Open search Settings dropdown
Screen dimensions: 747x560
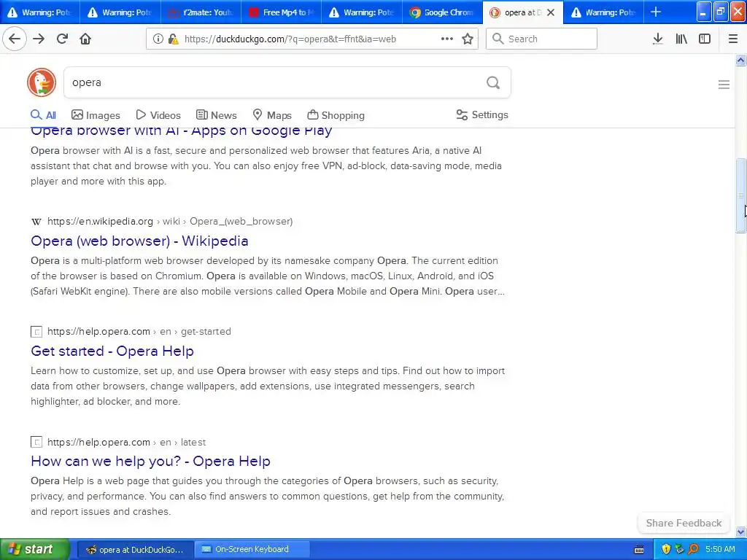tap(482, 114)
